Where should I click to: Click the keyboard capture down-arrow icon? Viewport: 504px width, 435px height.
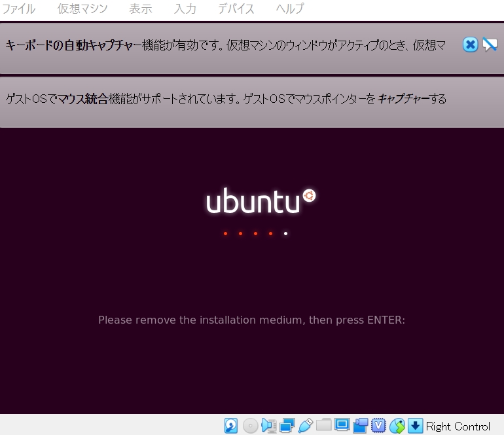coord(415,426)
